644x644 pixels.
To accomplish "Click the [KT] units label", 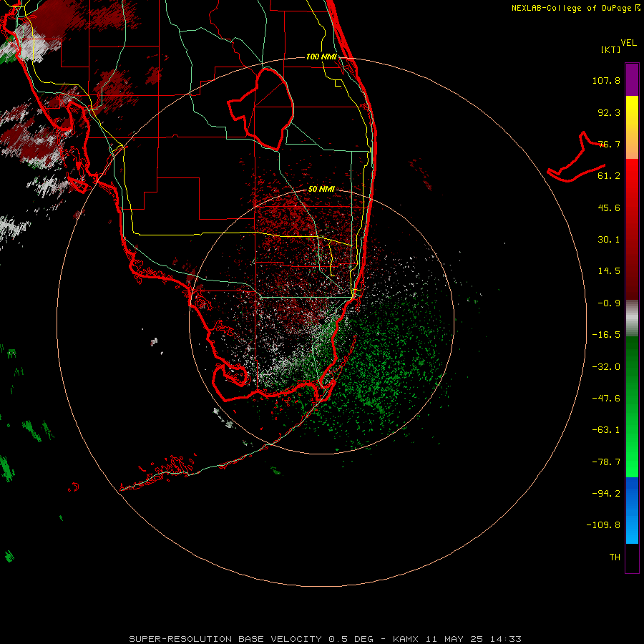I will (x=610, y=49).
